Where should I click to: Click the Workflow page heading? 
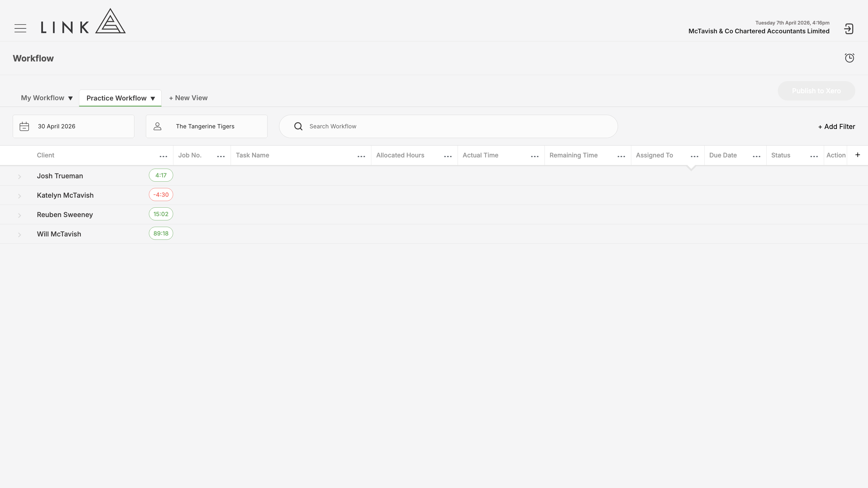(x=33, y=58)
